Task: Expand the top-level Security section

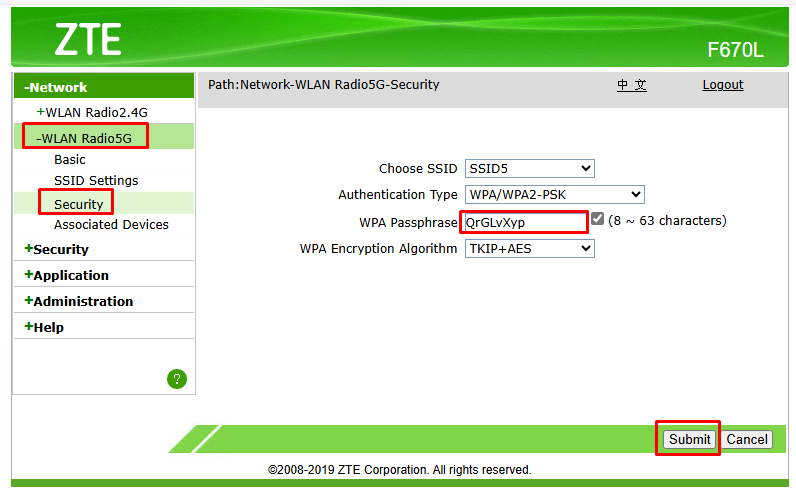Action: [x=56, y=249]
